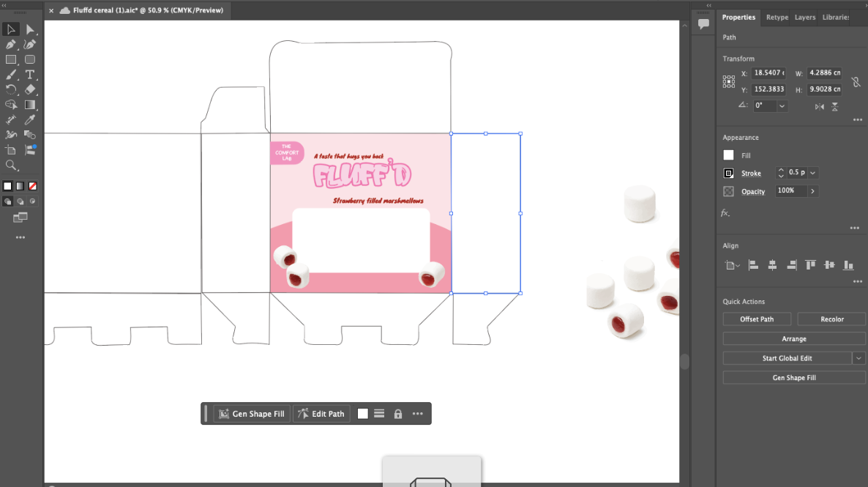Open rotation angle dropdown

(x=782, y=105)
